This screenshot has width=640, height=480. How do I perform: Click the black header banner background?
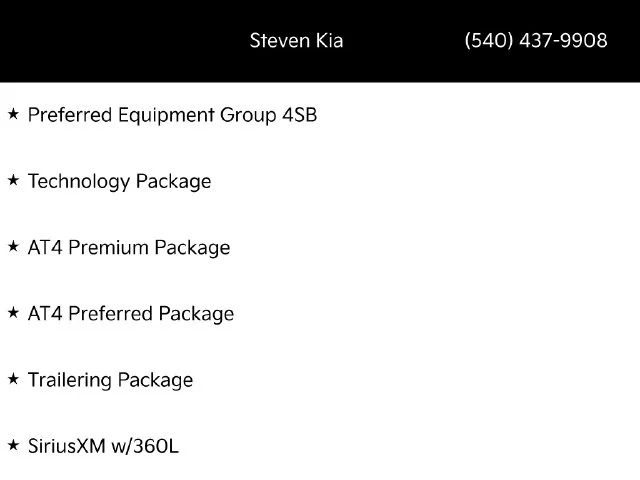122,41
